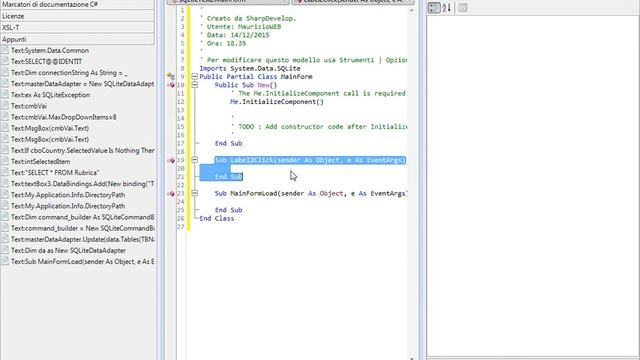This screenshot has height=360, width=640.
Task: Click selected Sub Label2Click line in editor
Action: pos(310,160)
